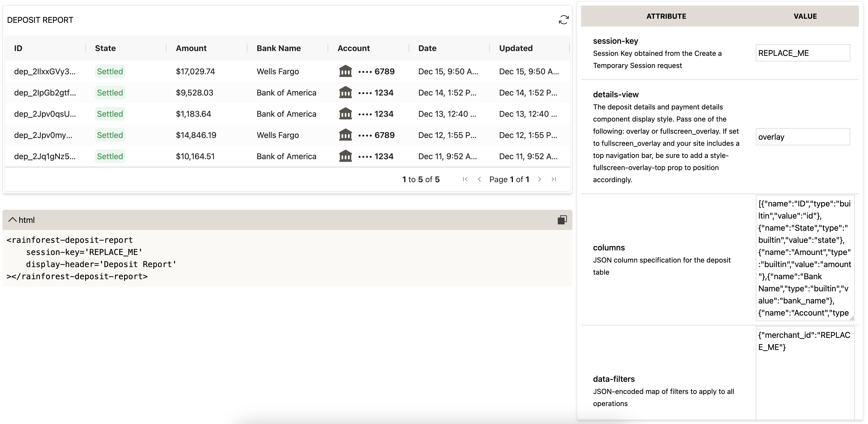The height and width of the screenshot is (424, 868).
Task: Click the bank icon for account ending 6789
Action: coord(345,71)
